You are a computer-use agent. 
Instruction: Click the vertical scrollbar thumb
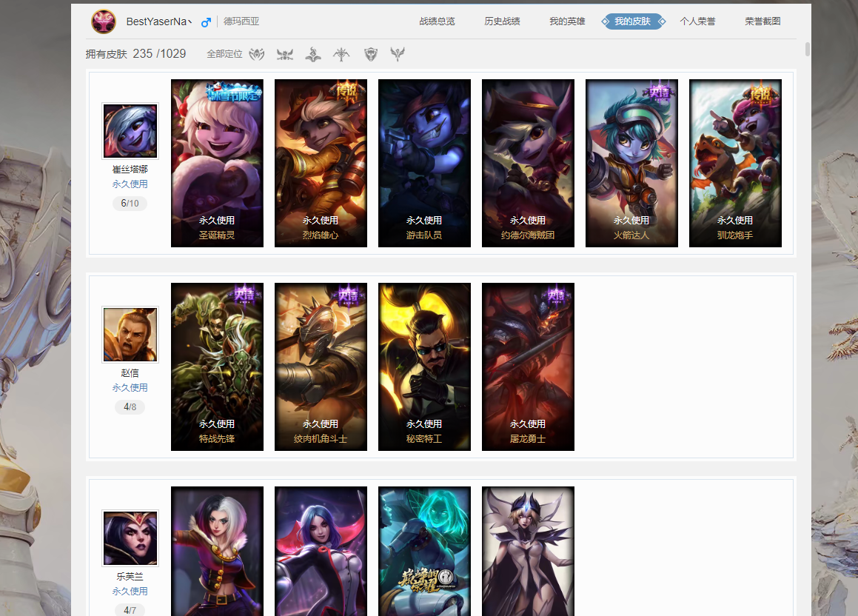(807, 50)
